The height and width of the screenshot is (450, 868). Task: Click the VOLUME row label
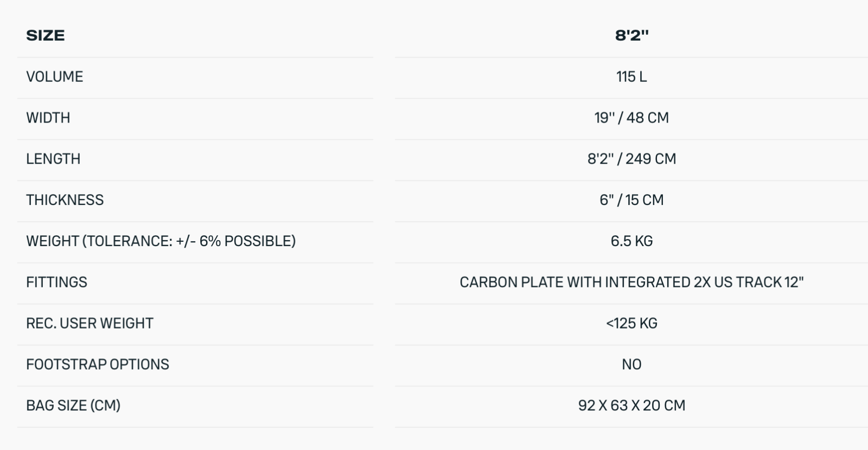(x=55, y=77)
